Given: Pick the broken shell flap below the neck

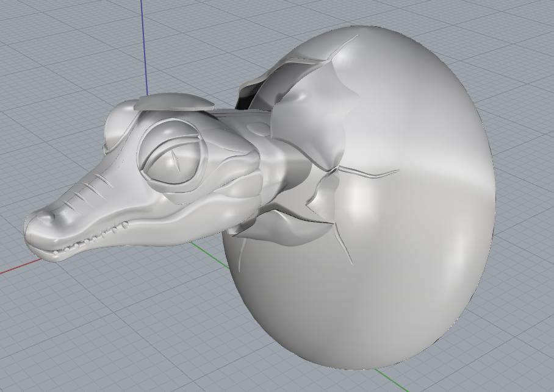Looking at the screenshot, I should tap(282, 228).
